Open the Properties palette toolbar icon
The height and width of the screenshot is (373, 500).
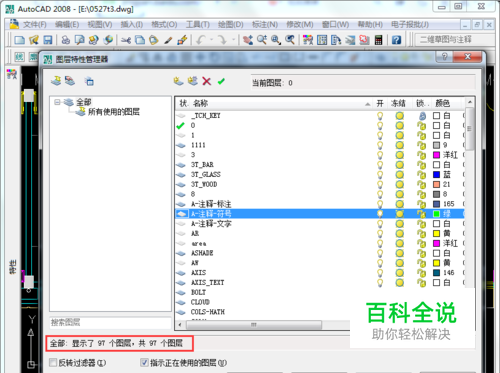(x=308, y=40)
